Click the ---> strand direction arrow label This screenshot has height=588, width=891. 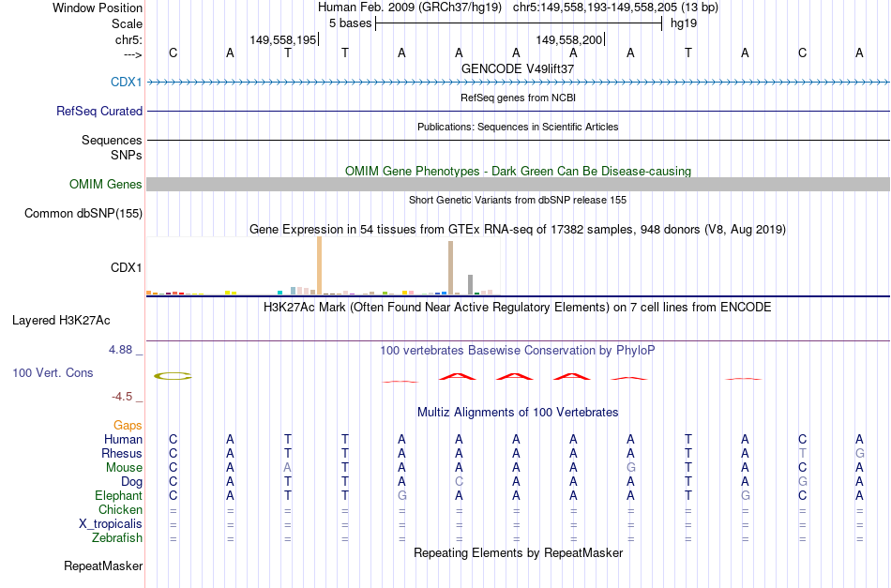[x=133, y=54]
